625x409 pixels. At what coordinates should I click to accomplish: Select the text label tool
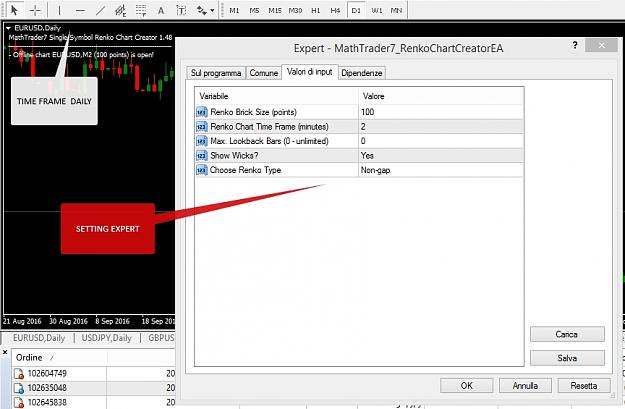point(181,10)
